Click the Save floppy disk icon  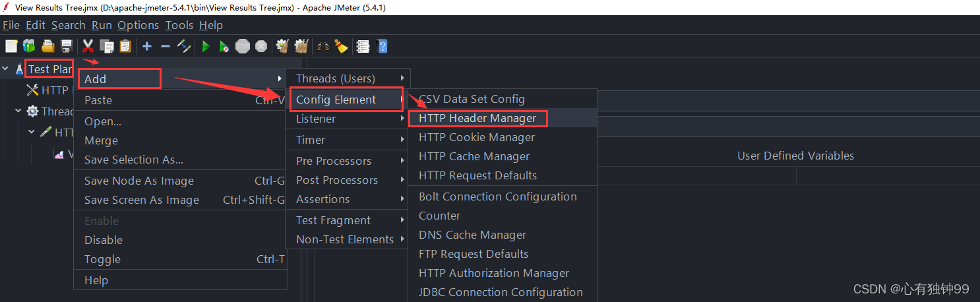[x=66, y=46]
